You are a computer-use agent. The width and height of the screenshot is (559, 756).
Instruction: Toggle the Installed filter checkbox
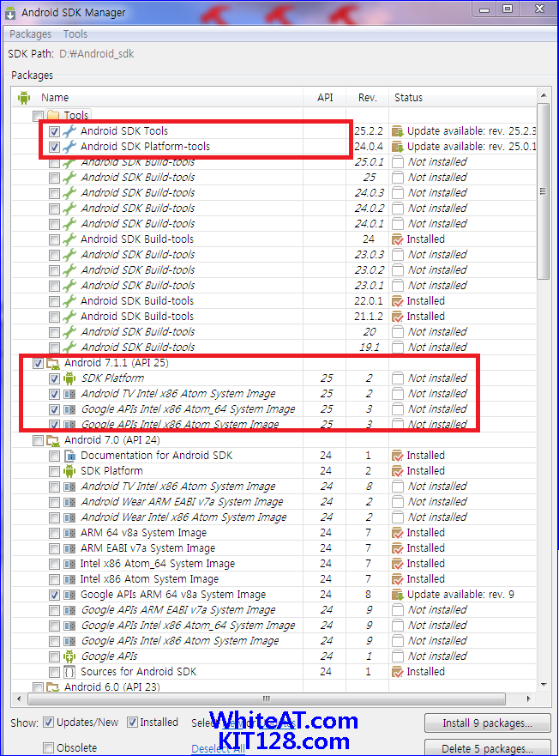pyautogui.click(x=132, y=723)
